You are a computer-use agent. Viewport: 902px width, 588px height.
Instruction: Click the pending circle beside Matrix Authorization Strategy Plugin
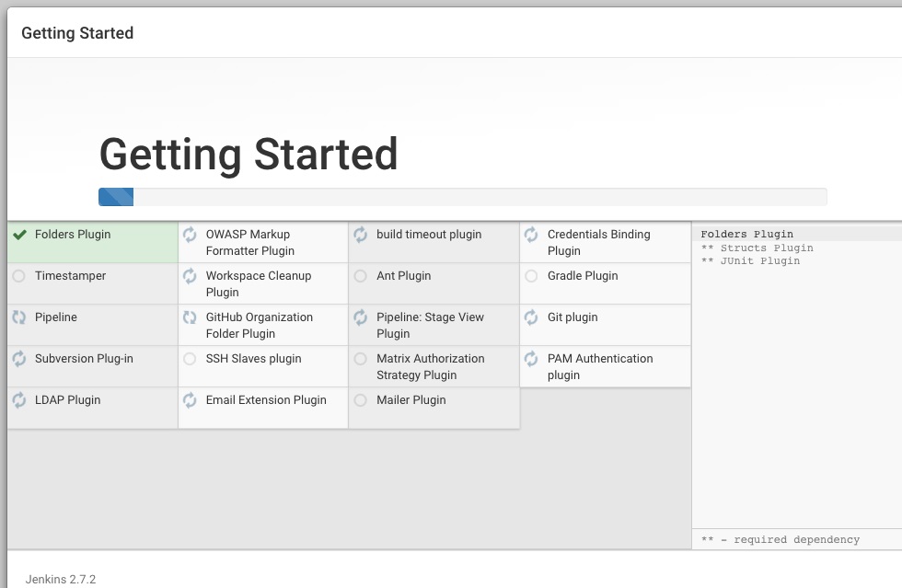[x=361, y=359]
